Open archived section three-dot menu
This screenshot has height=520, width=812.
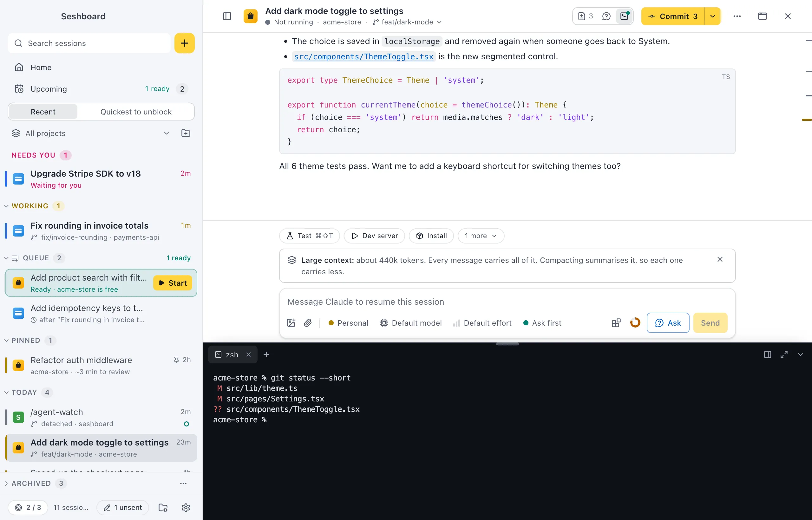coord(183,484)
